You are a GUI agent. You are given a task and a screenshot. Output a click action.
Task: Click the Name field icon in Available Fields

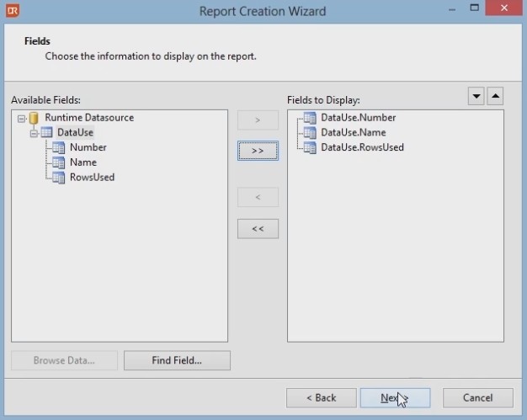point(59,162)
